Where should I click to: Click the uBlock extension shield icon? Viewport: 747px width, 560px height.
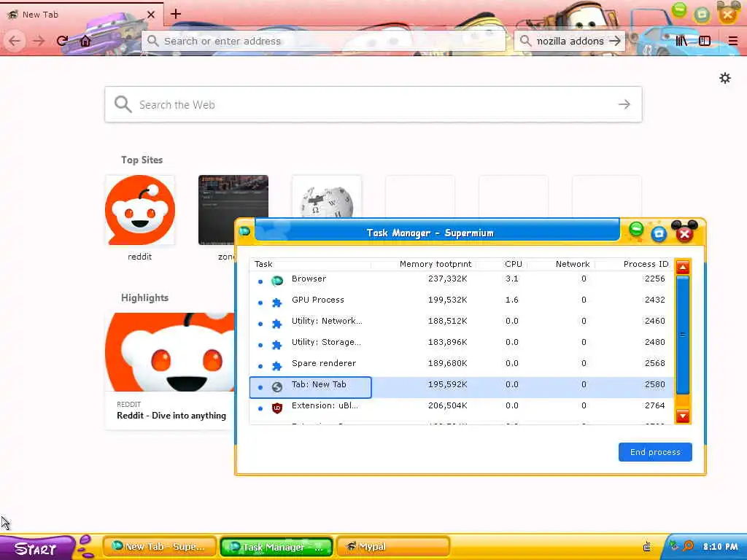pos(276,408)
